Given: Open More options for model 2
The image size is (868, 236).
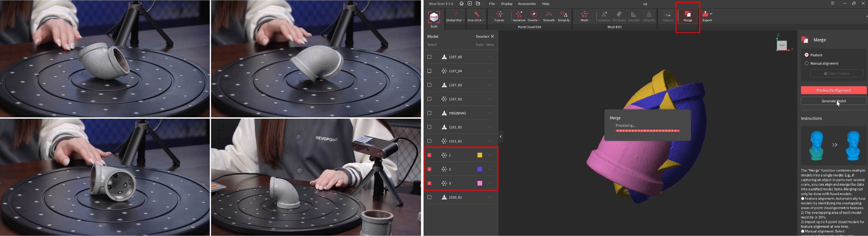Looking at the screenshot, I should click(x=490, y=169).
